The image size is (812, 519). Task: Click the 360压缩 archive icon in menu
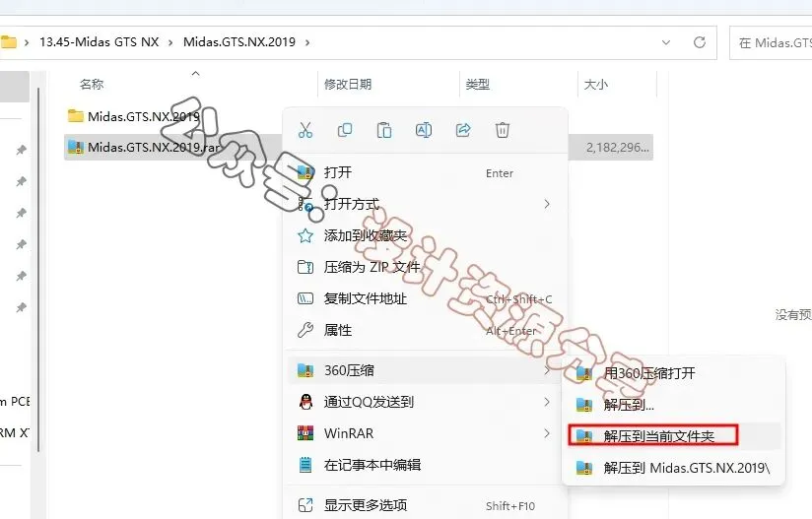coord(305,370)
